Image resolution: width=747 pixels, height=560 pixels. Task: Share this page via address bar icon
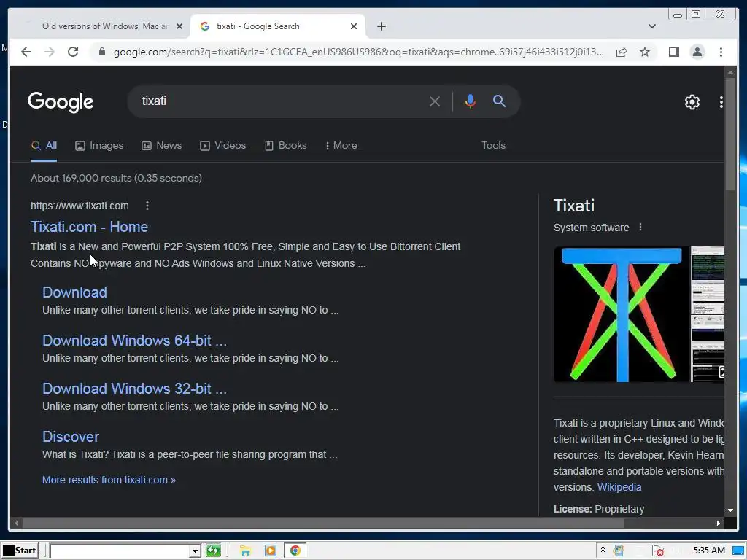(x=622, y=52)
